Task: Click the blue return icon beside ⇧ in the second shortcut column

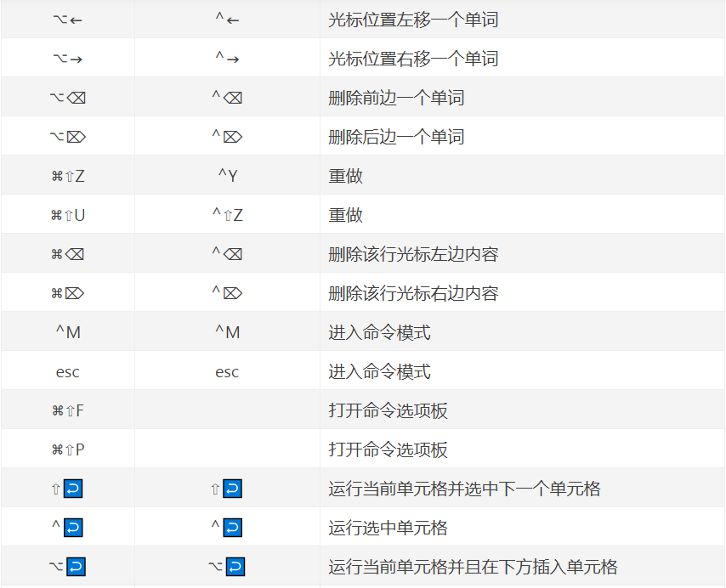Action: tap(232, 489)
